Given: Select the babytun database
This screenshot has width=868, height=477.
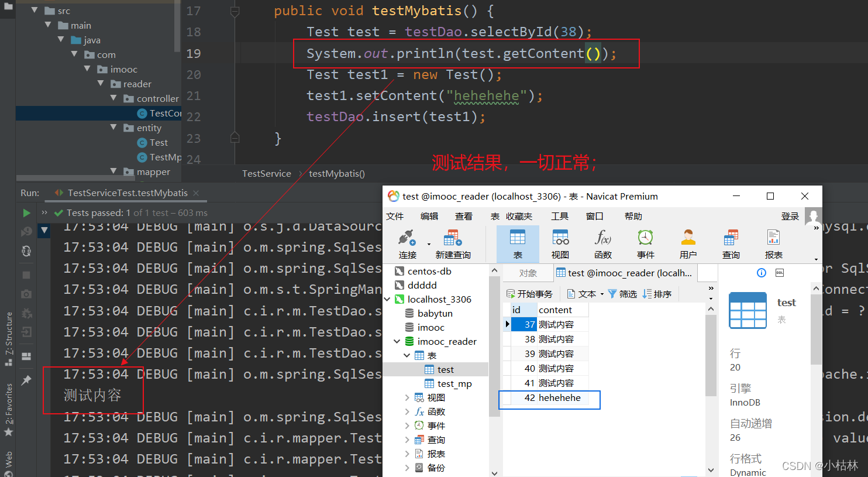Looking at the screenshot, I should [x=435, y=313].
